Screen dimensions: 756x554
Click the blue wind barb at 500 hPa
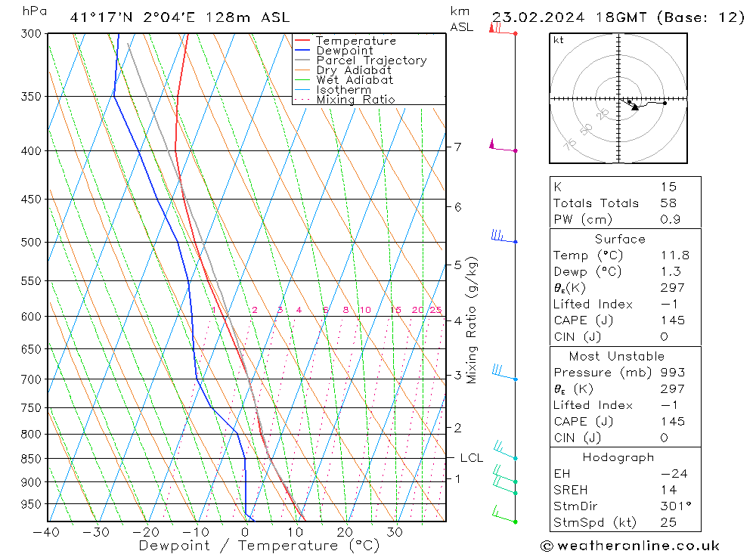click(503, 237)
